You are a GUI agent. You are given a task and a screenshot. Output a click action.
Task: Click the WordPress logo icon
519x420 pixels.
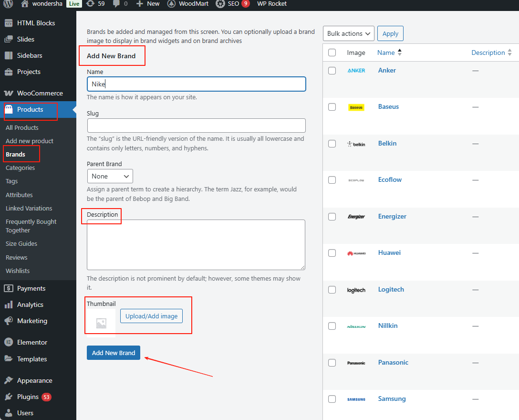pos(8,4)
